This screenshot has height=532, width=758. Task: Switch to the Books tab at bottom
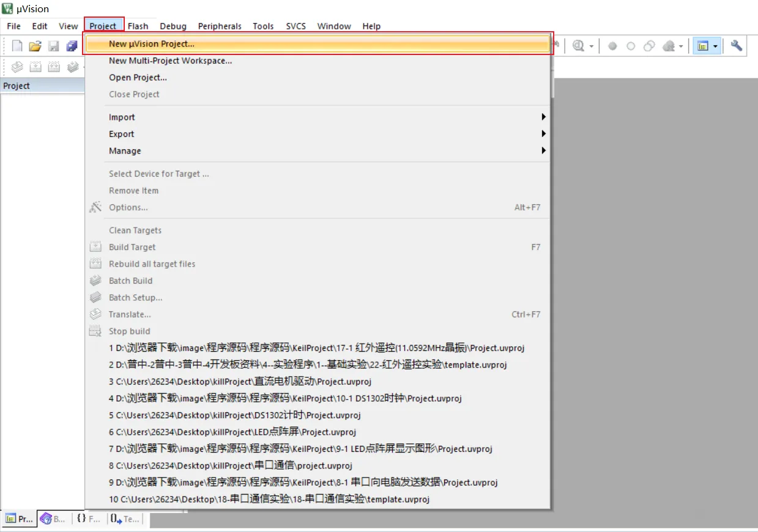click(x=53, y=519)
